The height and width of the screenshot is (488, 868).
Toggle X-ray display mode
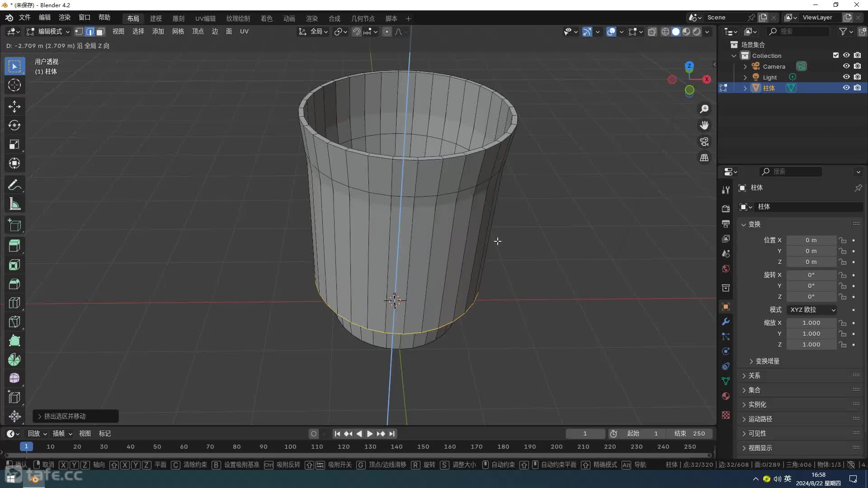coord(652,32)
